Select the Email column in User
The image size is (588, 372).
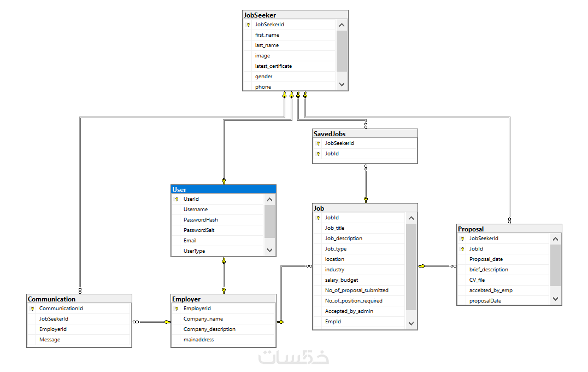pyautogui.click(x=218, y=241)
